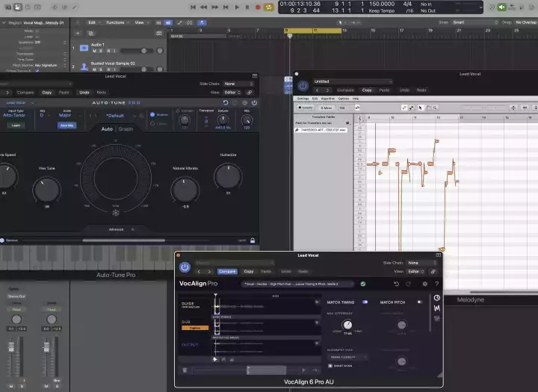Viewport: 538px width, 392px height.
Task: Click the link icon in Auto-Tune header
Action: [x=250, y=93]
